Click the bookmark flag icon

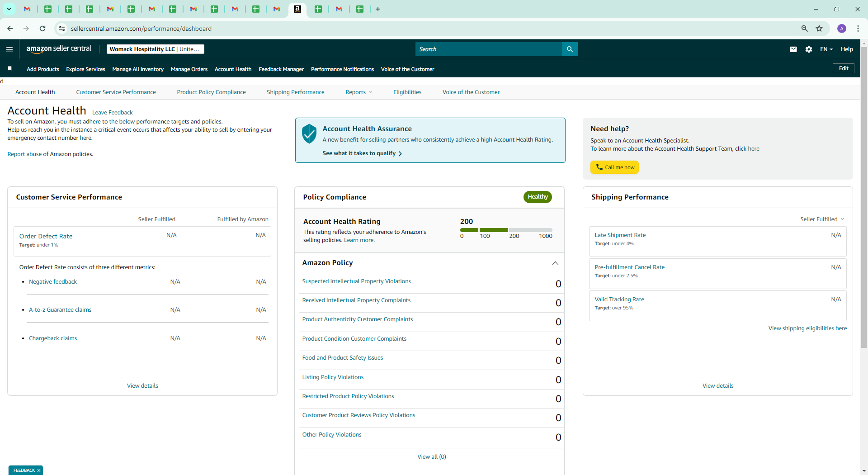pos(9,69)
